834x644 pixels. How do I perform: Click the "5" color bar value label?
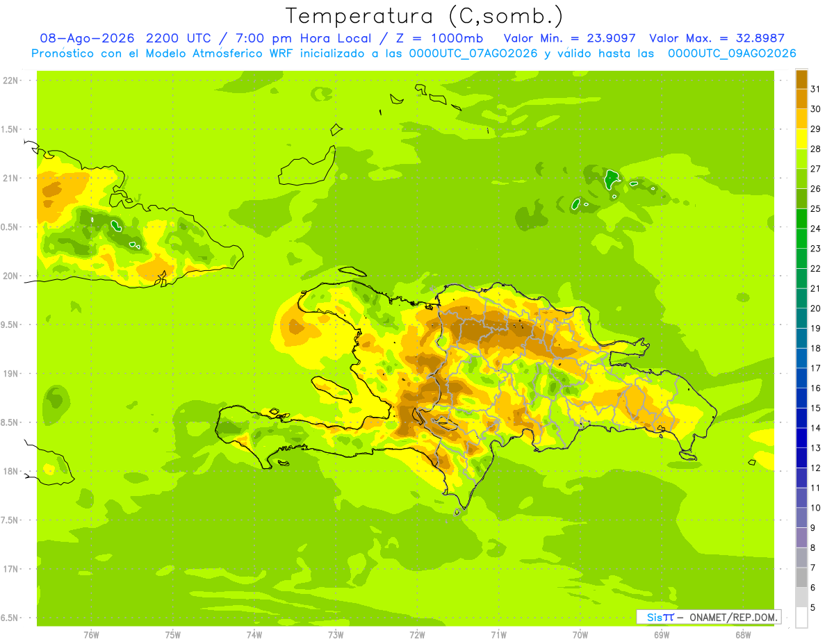813,608
